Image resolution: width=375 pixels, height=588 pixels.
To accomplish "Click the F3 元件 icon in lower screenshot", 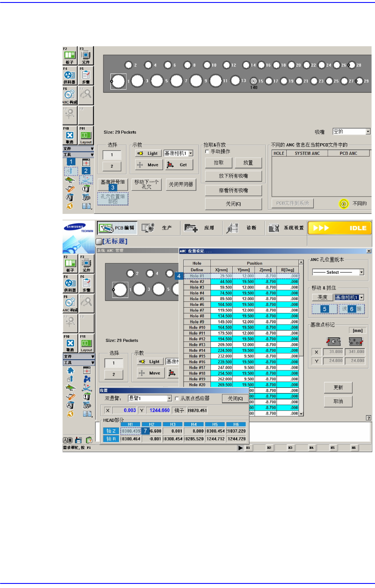I will tap(86, 264).
